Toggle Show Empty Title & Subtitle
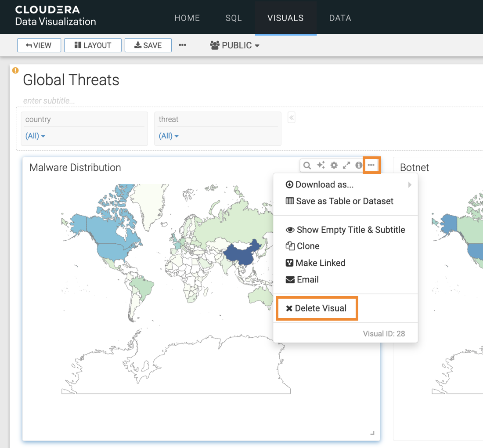This screenshot has width=483, height=448. (x=345, y=230)
